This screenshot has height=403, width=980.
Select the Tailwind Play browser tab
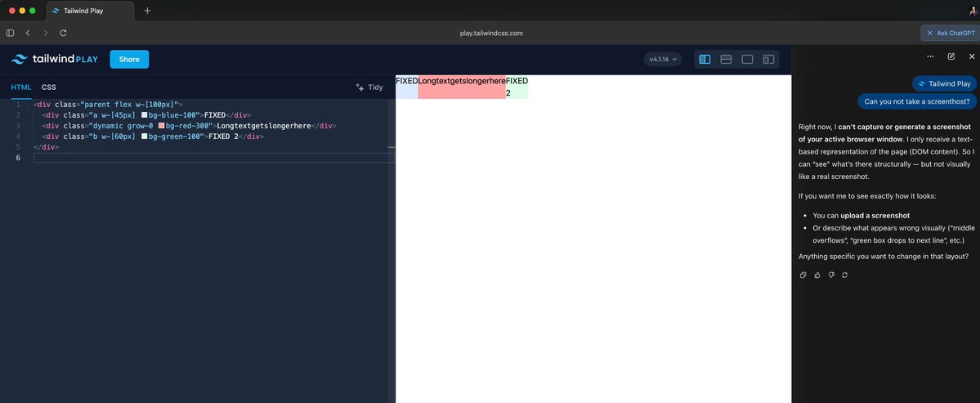90,11
